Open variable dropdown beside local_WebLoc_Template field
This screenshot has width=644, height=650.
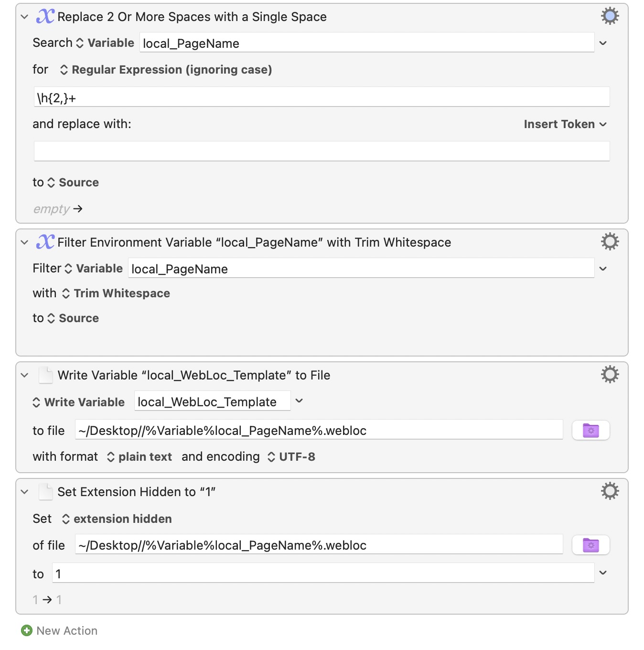click(299, 401)
